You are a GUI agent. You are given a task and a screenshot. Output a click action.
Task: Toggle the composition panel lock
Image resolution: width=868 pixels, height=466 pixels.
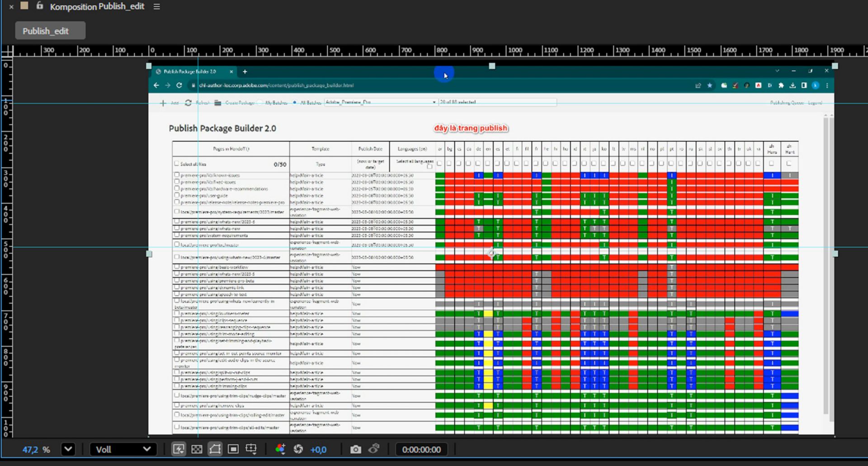40,6
